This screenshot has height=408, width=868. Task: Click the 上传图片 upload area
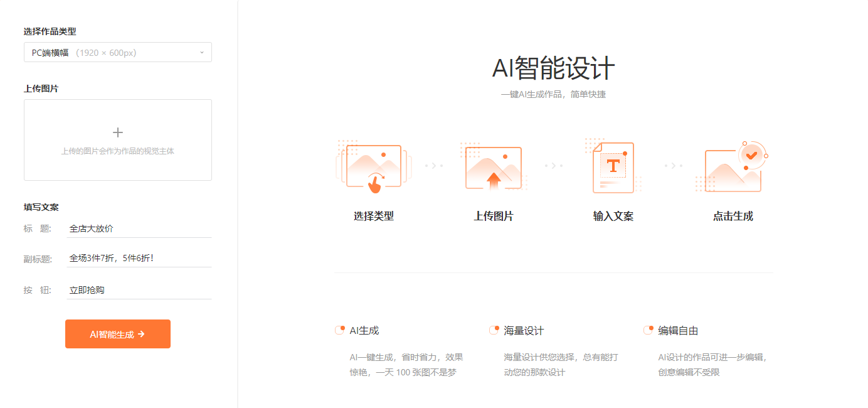click(x=117, y=139)
